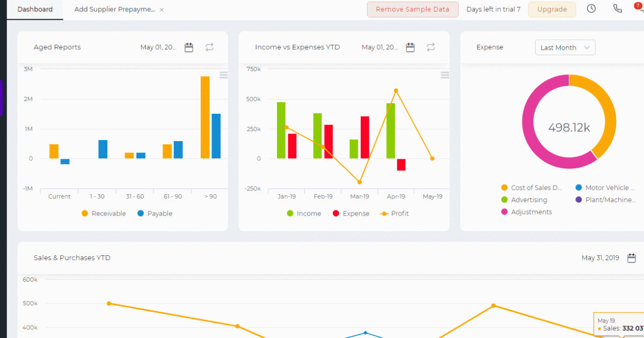
Task: Click the >90 Receivable orange bar
Action: click(205, 117)
